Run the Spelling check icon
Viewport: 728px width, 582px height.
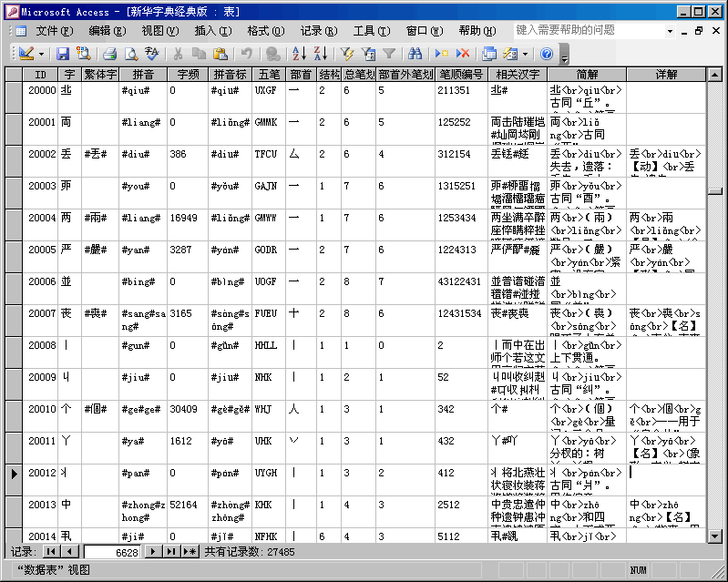[151, 54]
